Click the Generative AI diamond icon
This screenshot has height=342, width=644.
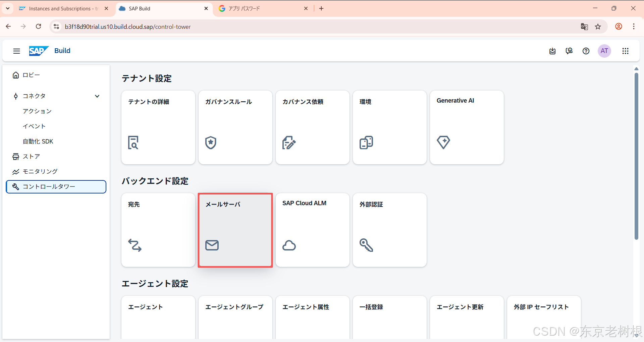tap(443, 142)
